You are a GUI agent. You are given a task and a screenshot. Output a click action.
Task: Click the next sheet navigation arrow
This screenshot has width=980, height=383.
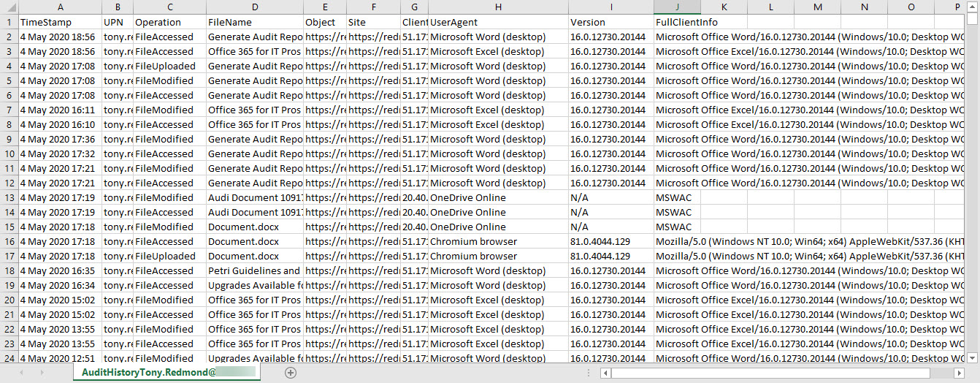[x=41, y=373]
